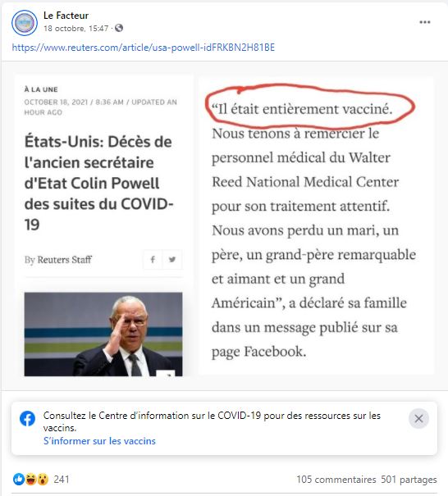
Task: Click S'informer sur les vaccins link
Action: coord(99,441)
